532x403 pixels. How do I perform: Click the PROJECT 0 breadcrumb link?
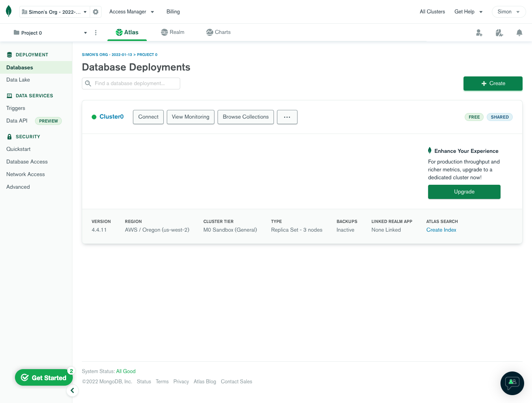point(147,55)
